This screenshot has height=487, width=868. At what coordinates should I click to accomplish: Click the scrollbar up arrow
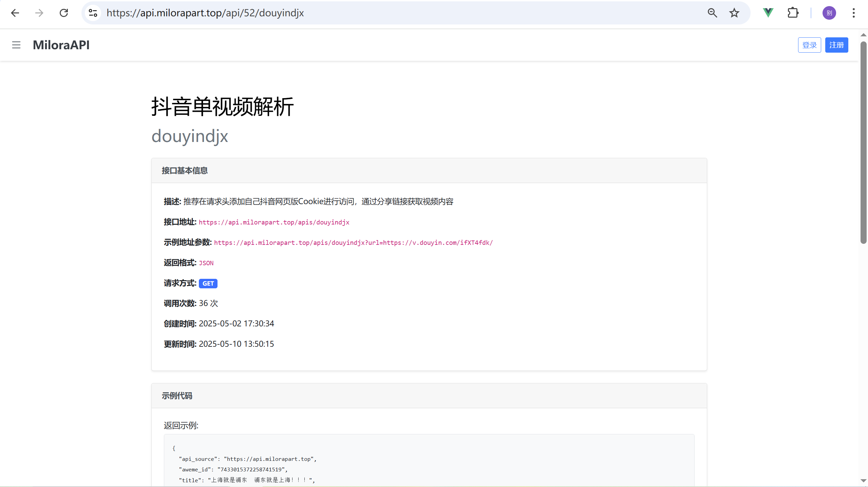863,35
